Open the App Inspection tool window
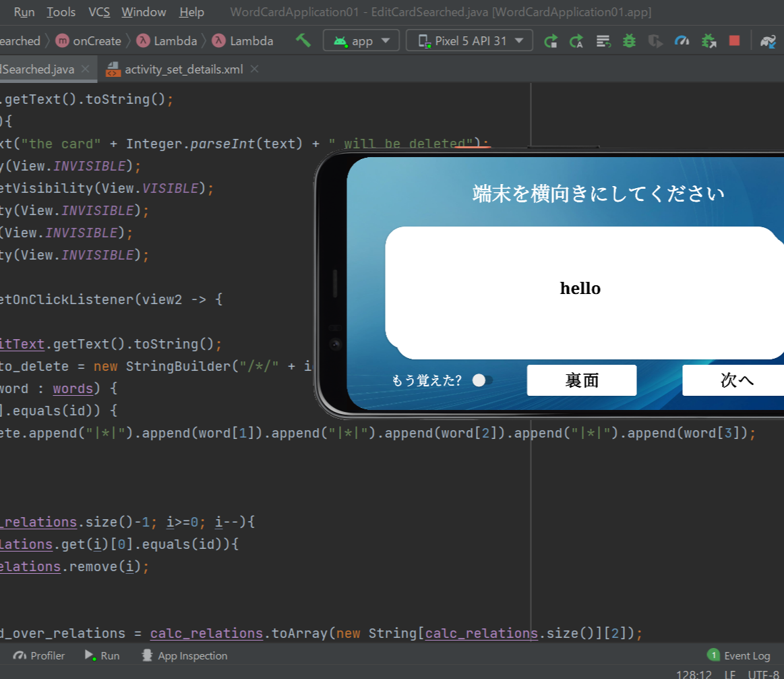This screenshot has width=784, height=679. pyautogui.click(x=185, y=655)
